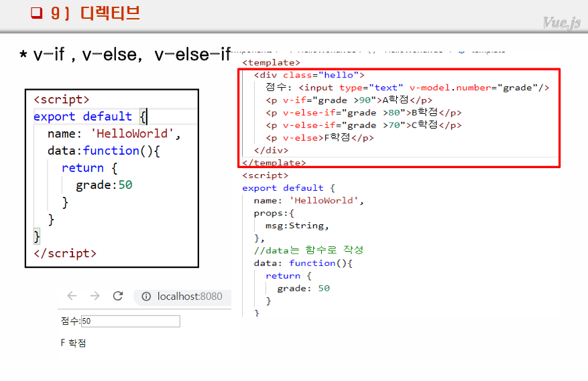The width and height of the screenshot is (588, 381).
Task: Open the site info icon beside localhost
Action: tap(146, 297)
